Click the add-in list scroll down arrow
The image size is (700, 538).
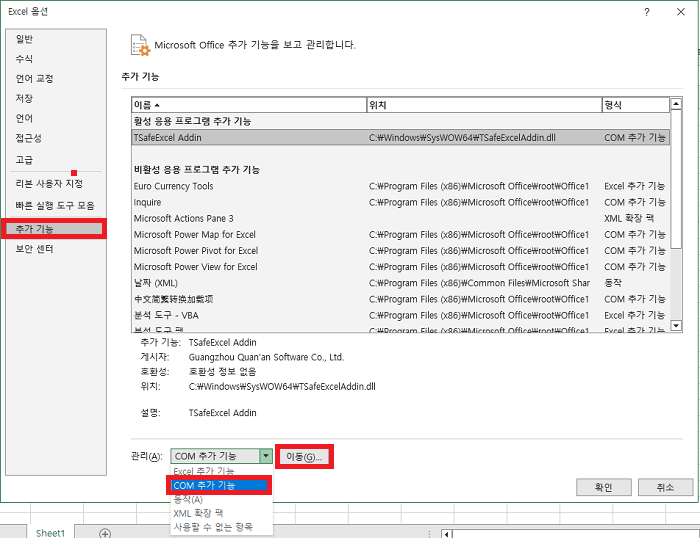pos(676,325)
